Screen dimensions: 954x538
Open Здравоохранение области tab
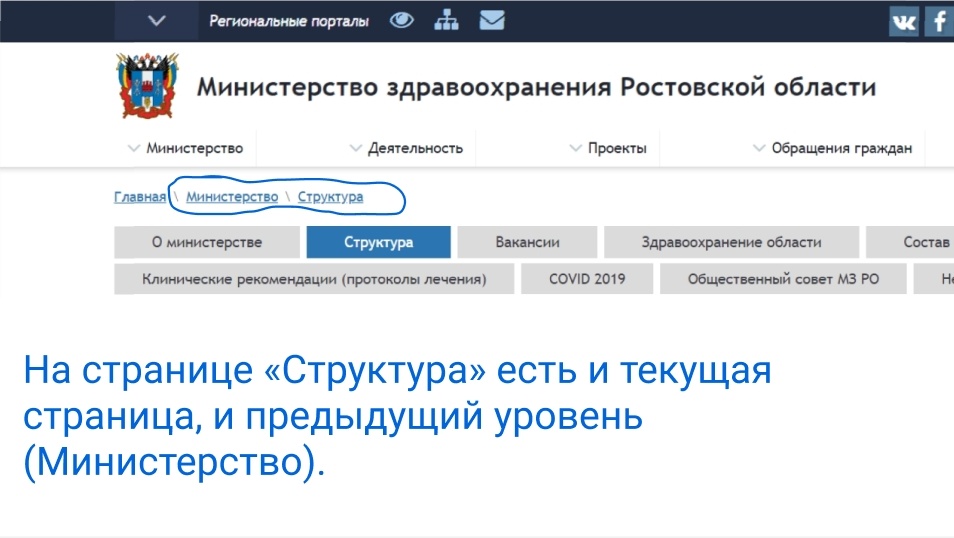(x=731, y=242)
